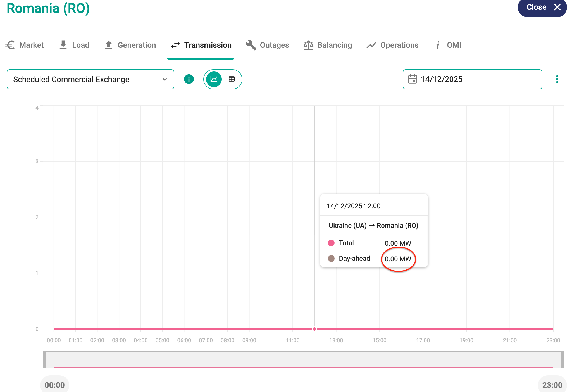This screenshot has height=392, width=572.
Task: Open three-dot more options menu
Action: tap(557, 79)
